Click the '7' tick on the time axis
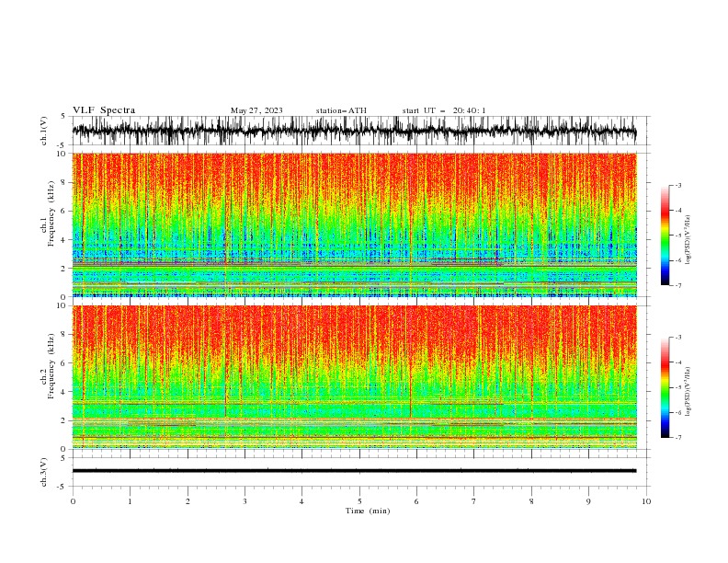The image size is (728, 563). point(474,501)
